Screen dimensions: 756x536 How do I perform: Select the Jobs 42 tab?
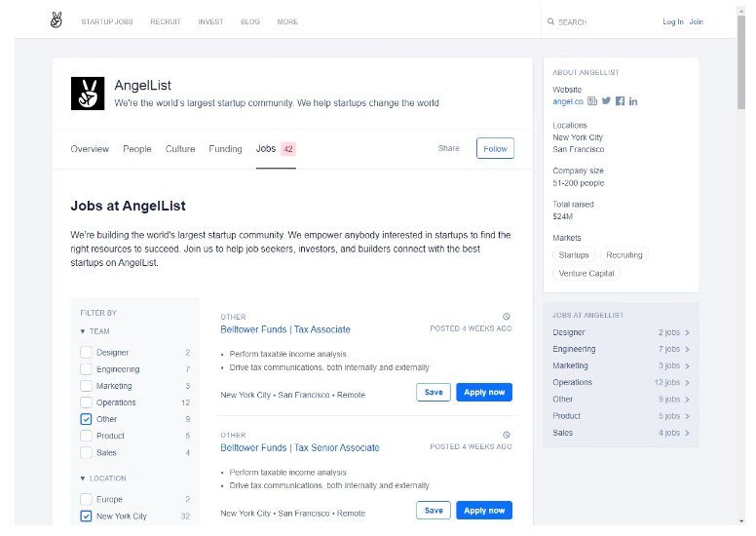276,149
